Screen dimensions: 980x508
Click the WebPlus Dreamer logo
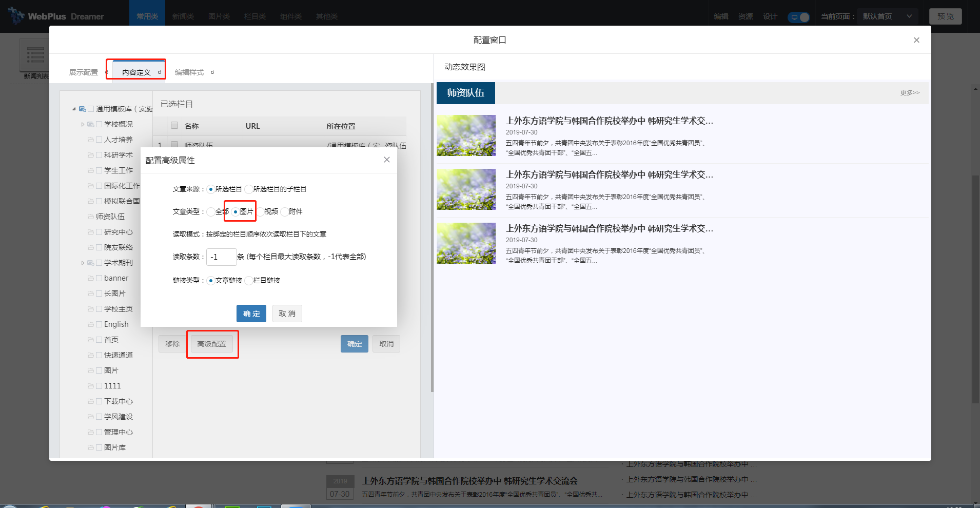click(56, 16)
